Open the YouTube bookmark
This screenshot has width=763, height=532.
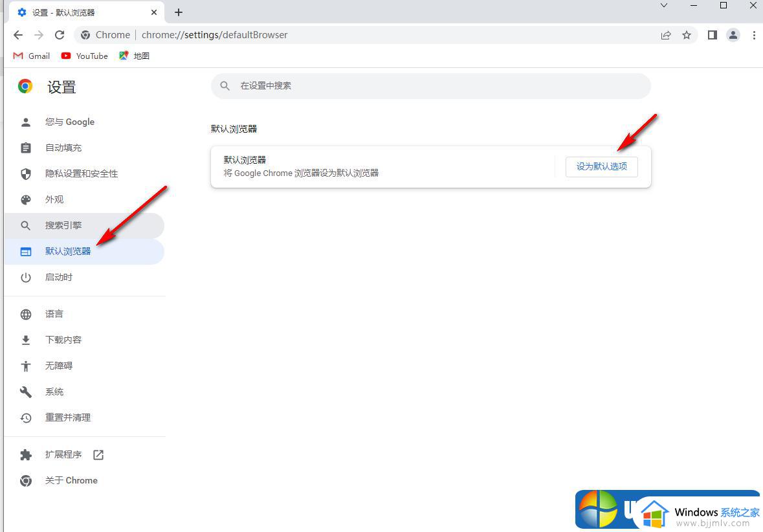pos(85,56)
